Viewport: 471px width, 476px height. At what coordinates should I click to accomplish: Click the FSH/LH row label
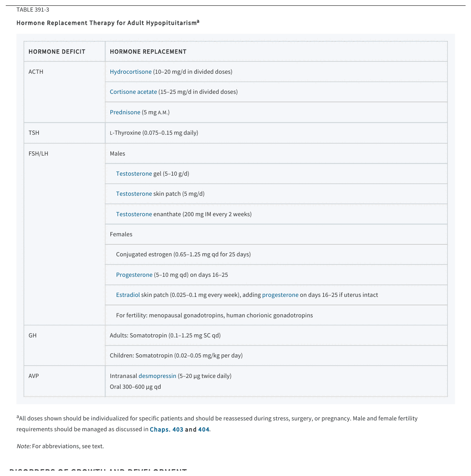point(38,154)
